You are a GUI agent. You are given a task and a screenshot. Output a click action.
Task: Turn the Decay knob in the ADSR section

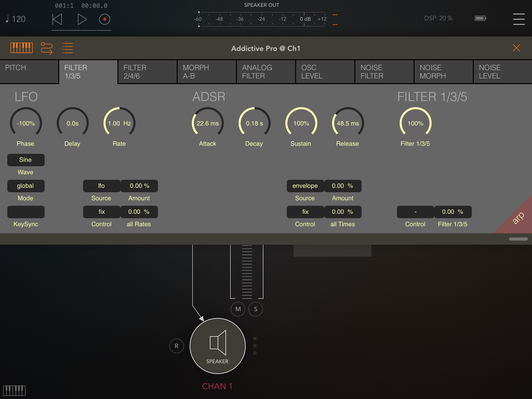[x=254, y=123]
